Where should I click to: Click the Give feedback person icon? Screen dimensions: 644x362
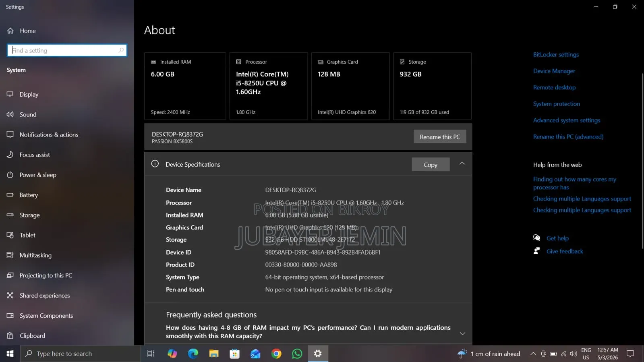pyautogui.click(x=536, y=251)
